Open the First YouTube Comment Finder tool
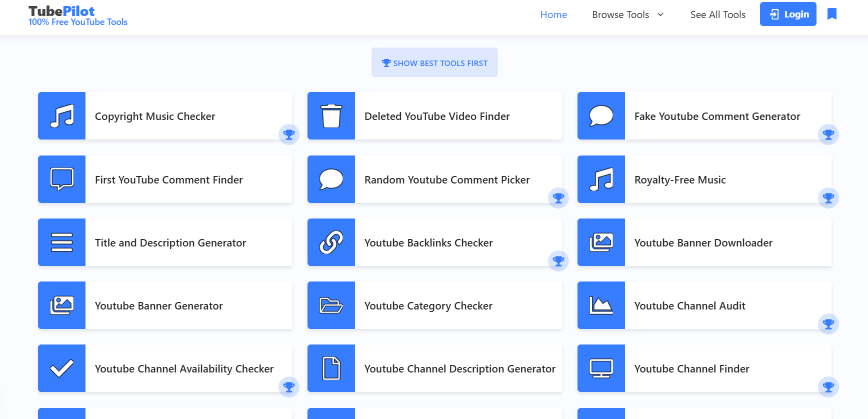Viewport: 868px width, 419px height. (x=165, y=179)
